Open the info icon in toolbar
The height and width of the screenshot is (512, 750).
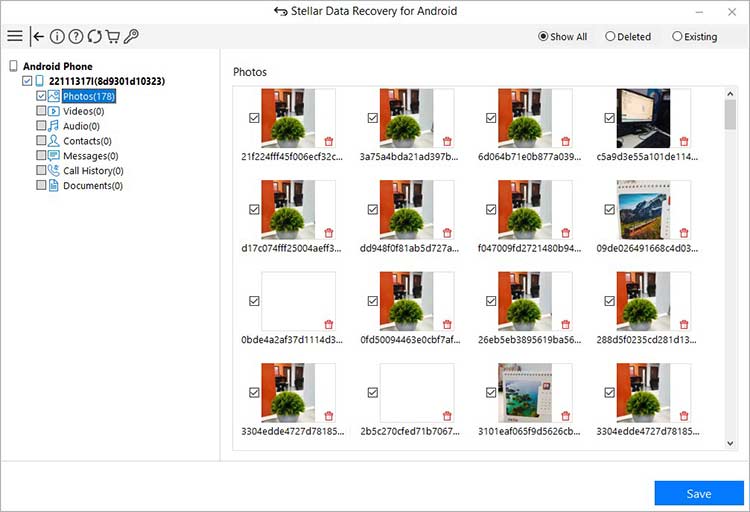[57, 36]
